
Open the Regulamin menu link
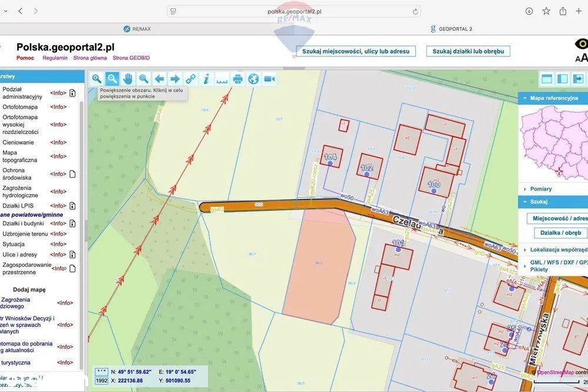click(x=55, y=58)
